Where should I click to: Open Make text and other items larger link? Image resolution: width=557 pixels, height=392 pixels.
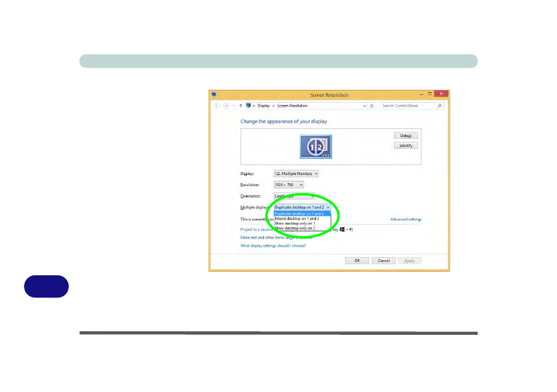pos(276,237)
